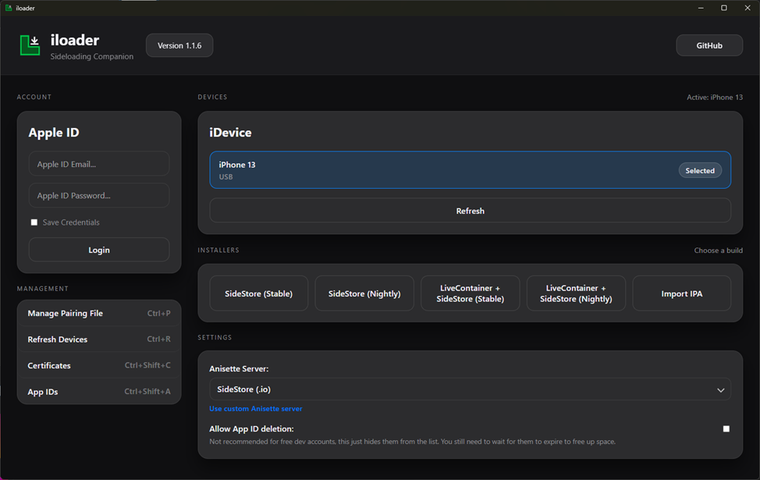Focus the Apple ID Email field
Image resolution: width=760 pixels, height=480 pixels.
99,164
